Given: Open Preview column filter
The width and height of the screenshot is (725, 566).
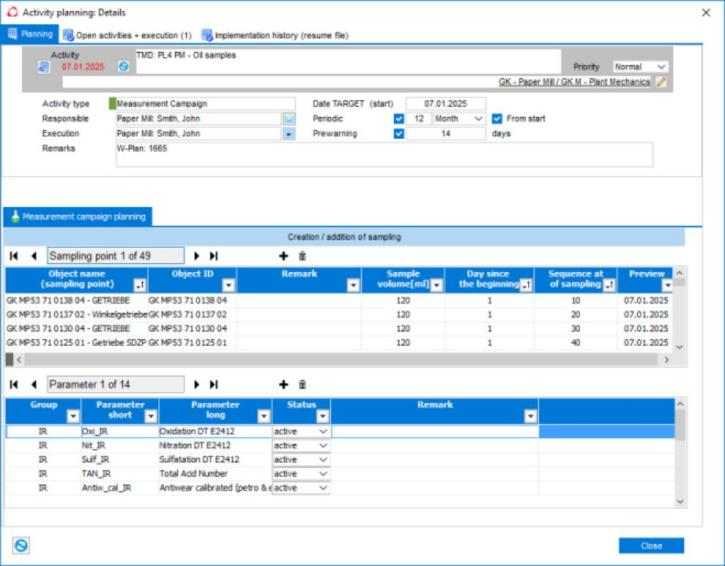Looking at the screenshot, I should coord(667,285).
